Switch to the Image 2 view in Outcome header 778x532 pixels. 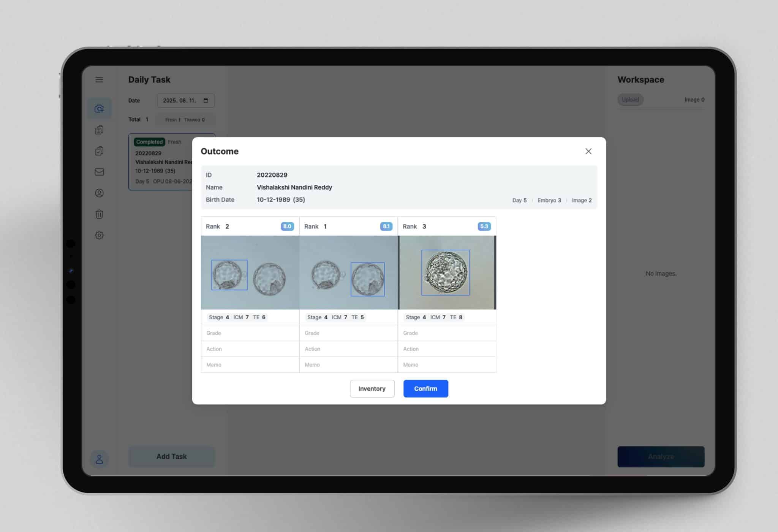tap(582, 200)
